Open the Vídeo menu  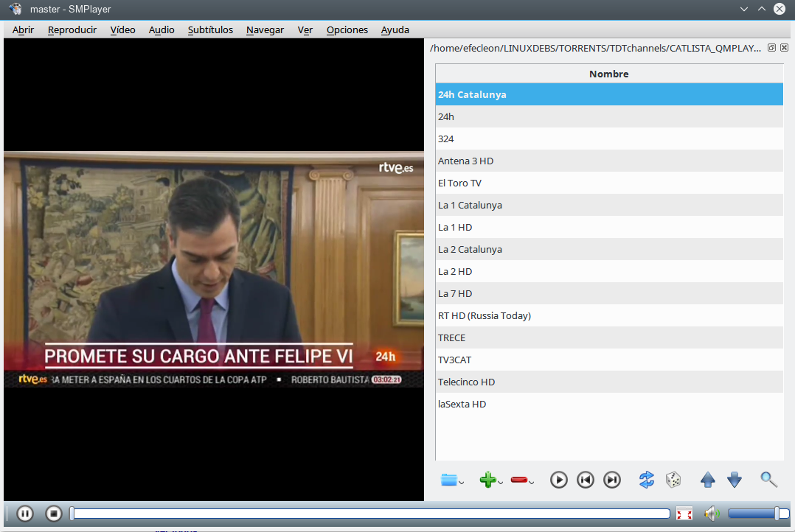pos(122,30)
